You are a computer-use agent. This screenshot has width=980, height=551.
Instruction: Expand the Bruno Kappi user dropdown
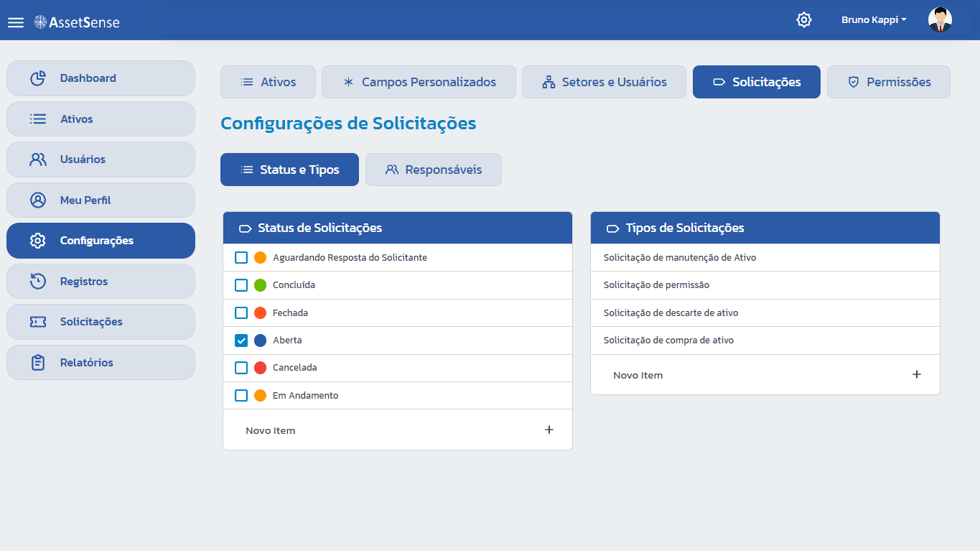click(874, 20)
